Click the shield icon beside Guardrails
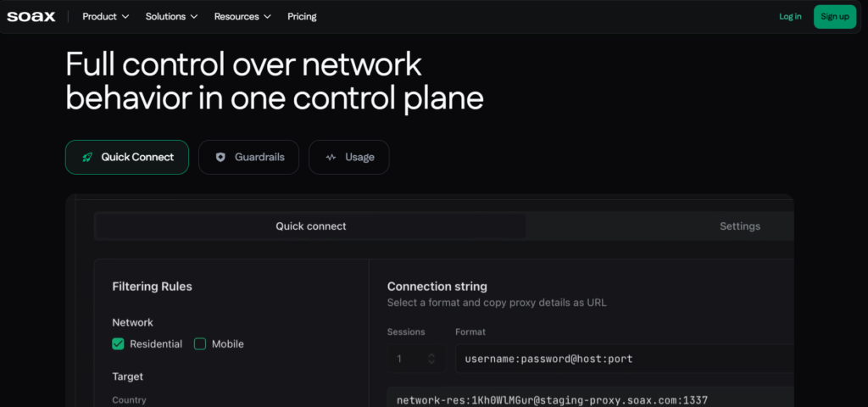The height and width of the screenshot is (407, 868). click(220, 157)
